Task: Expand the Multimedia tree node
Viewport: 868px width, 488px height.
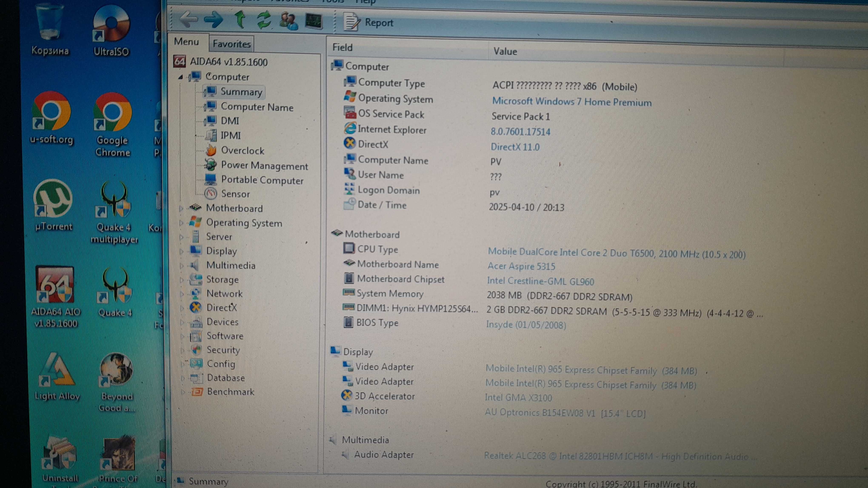Action: pyautogui.click(x=182, y=265)
